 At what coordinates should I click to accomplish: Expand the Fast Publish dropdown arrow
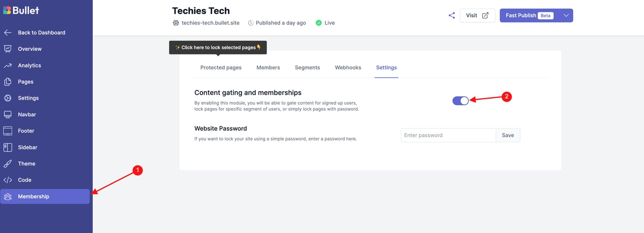tap(566, 16)
